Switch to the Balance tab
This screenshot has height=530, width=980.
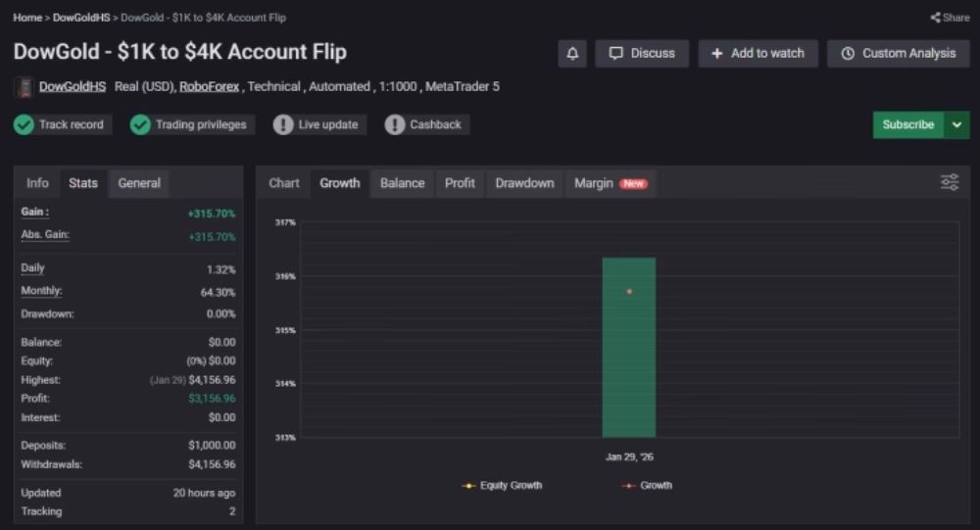[403, 183]
